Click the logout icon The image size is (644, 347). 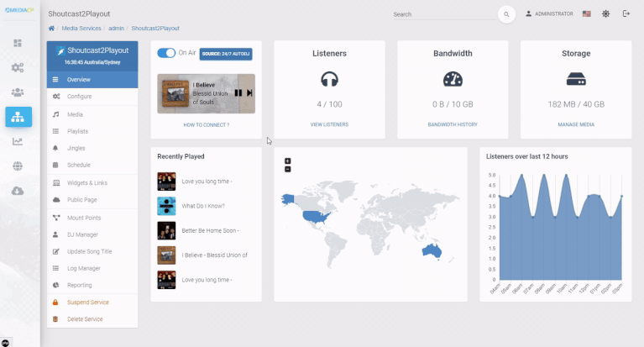tap(626, 14)
